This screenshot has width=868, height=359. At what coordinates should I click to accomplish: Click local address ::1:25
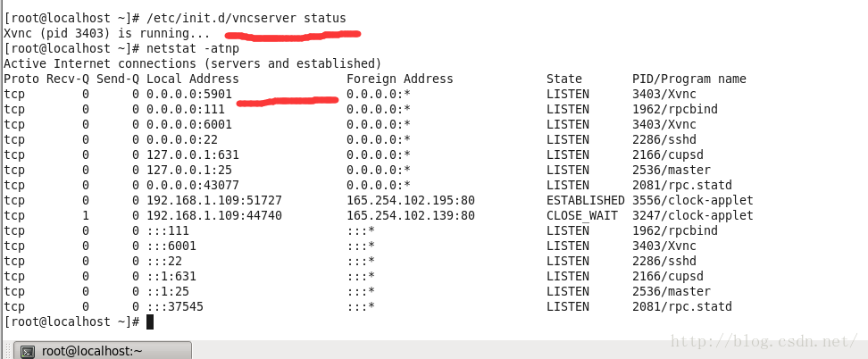[x=168, y=291]
